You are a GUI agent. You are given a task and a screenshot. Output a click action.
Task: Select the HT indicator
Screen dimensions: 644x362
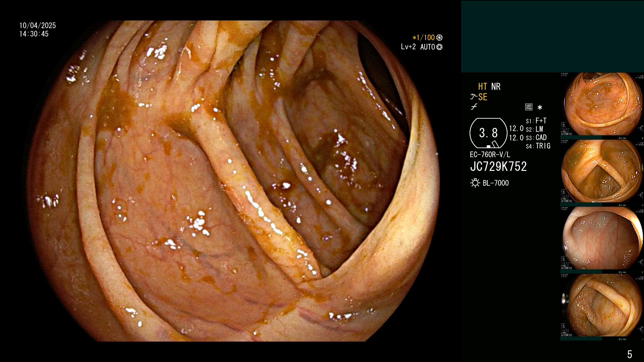(x=483, y=87)
